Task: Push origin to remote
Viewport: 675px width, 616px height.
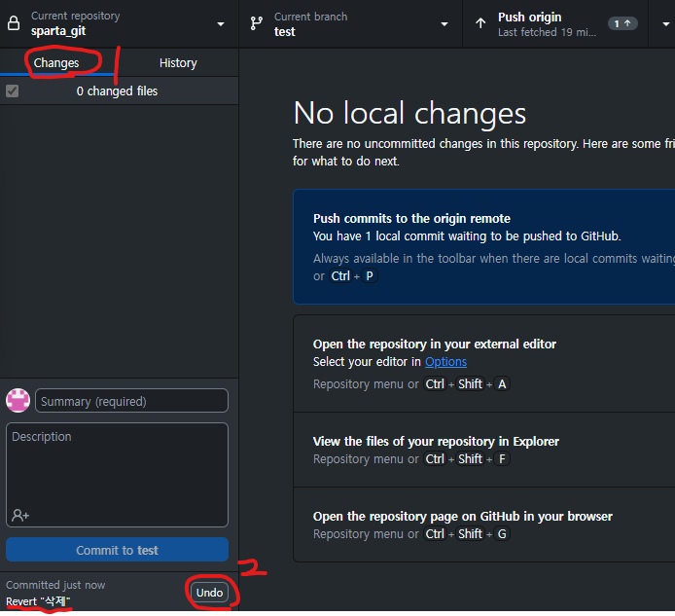Action: [x=555, y=23]
